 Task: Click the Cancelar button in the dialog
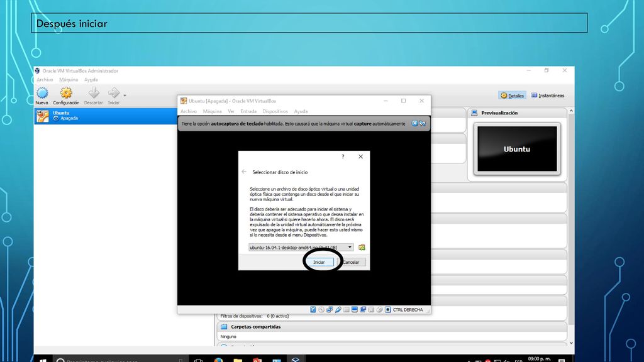[351, 262]
